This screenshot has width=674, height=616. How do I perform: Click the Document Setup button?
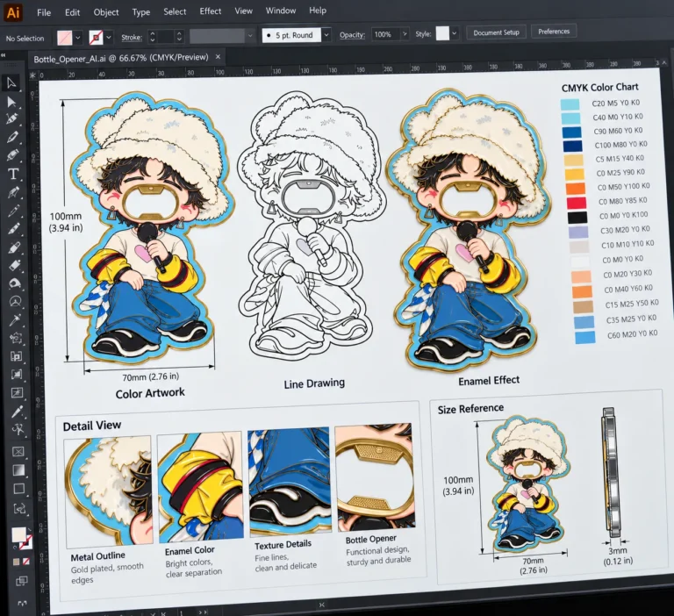pyautogui.click(x=496, y=32)
